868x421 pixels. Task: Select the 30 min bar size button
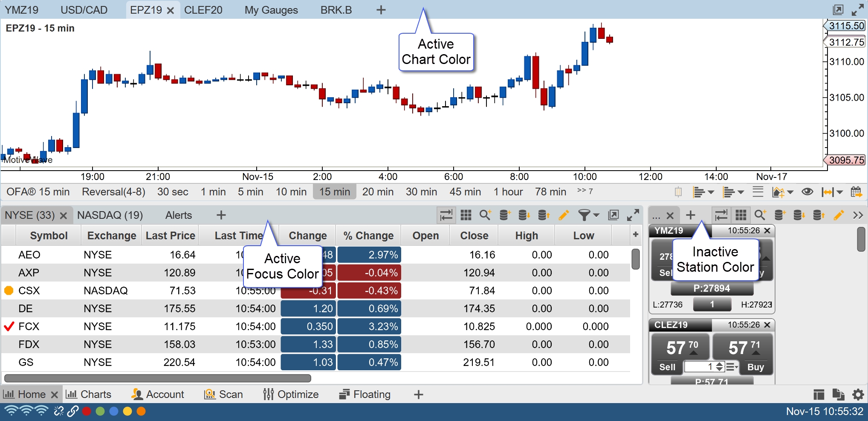coord(421,192)
